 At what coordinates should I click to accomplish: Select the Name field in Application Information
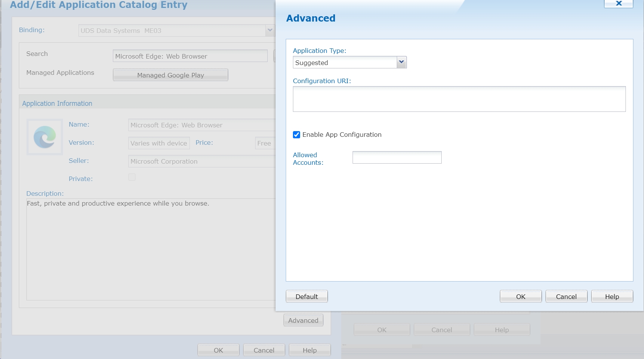202,125
